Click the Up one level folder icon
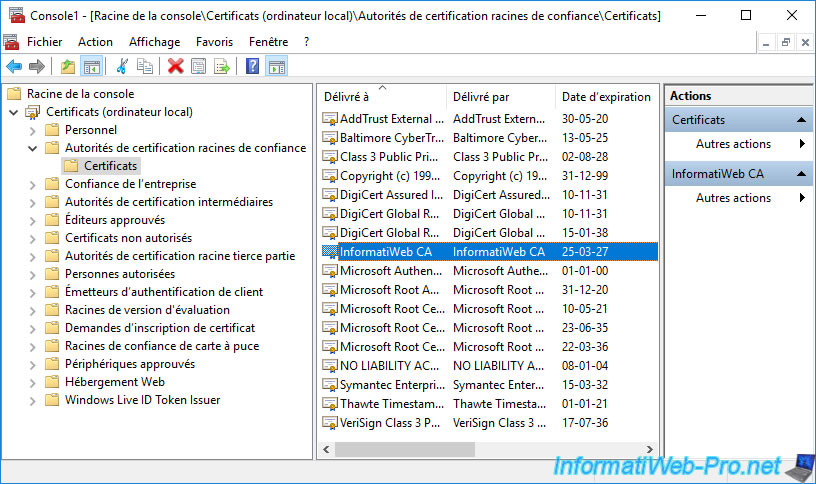 68,67
